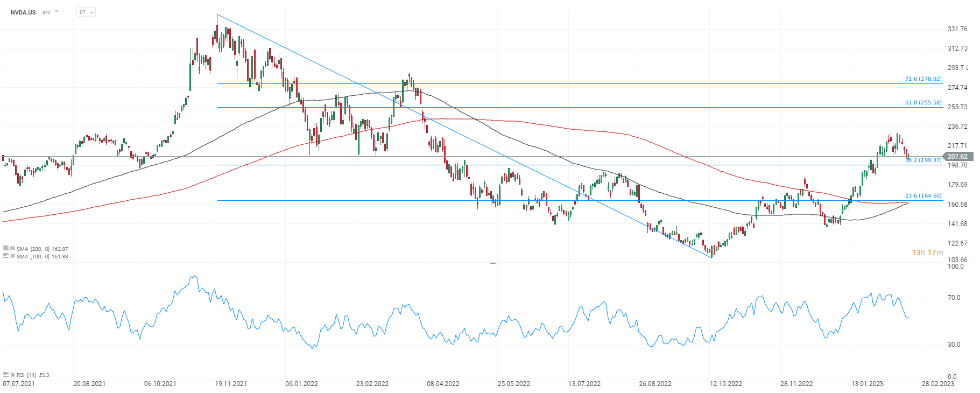This screenshot has width=980, height=393.
Task: Select the 23.6 (164.60) Fibonacci level label
Action: tap(923, 195)
